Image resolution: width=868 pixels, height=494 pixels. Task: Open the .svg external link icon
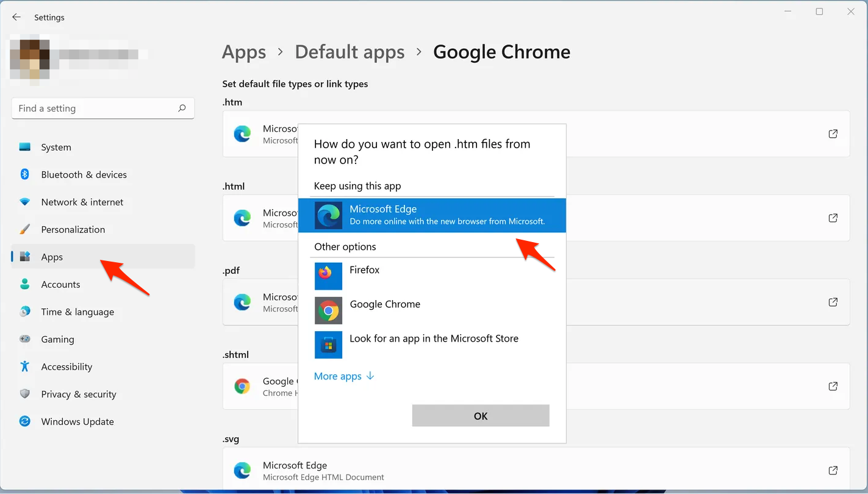tap(833, 470)
